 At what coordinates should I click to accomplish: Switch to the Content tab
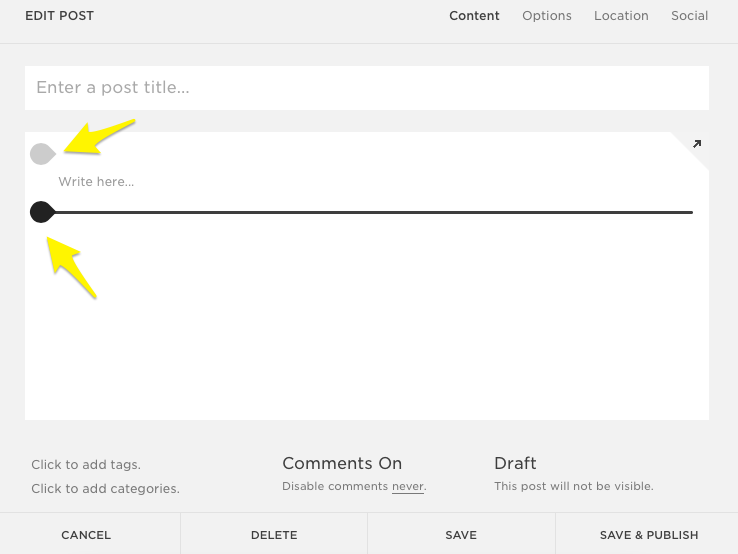[474, 16]
